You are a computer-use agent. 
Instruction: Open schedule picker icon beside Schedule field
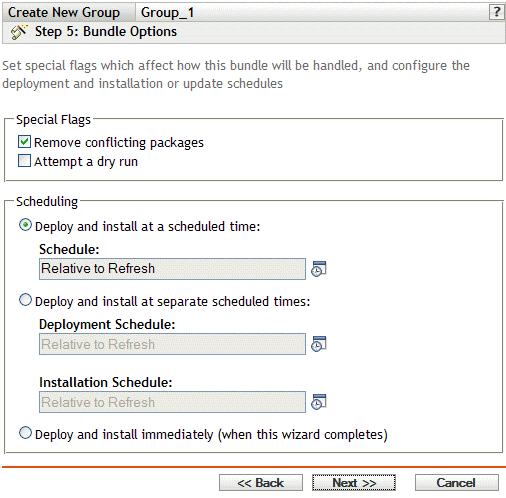[319, 269]
